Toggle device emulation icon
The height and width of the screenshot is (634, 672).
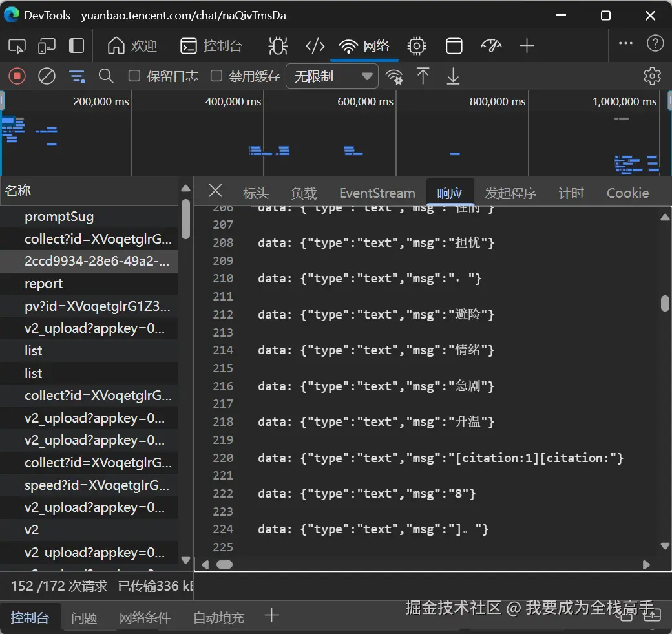[x=47, y=46]
